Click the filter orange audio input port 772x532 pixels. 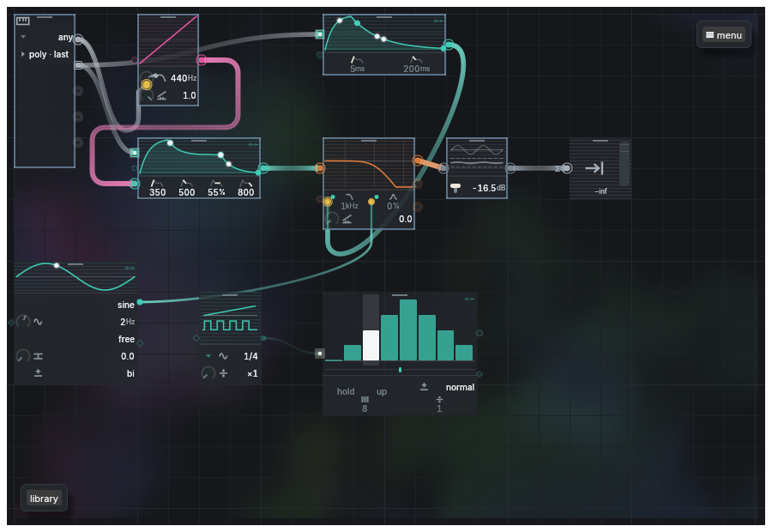(320, 168)
